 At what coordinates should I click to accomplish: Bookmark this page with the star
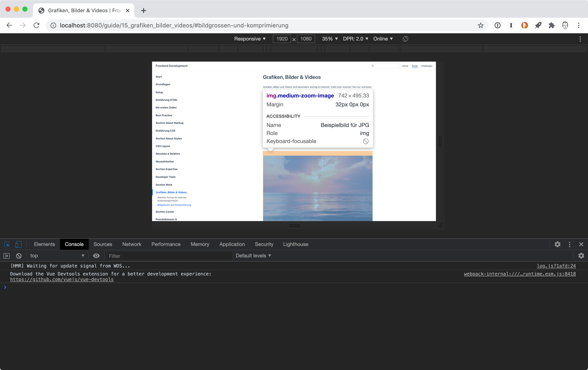click(480, 25)
